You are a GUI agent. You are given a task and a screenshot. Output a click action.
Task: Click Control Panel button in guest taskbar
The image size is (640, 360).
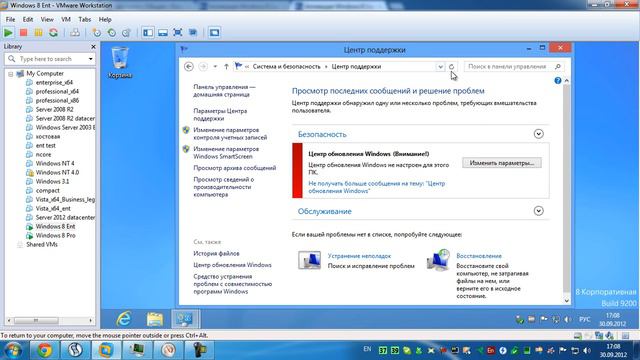(x=185, y=319)
